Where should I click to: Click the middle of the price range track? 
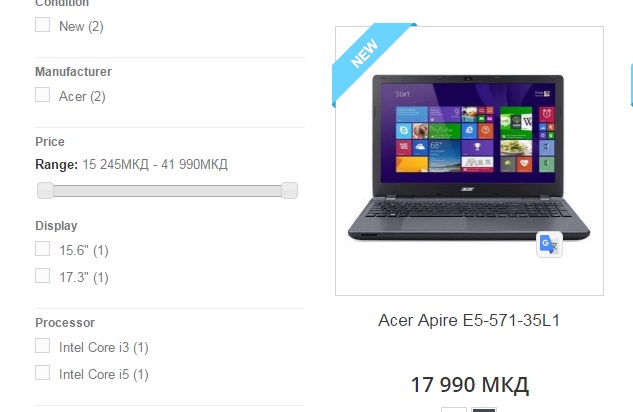pyautogui.click(x=168, y=190)
